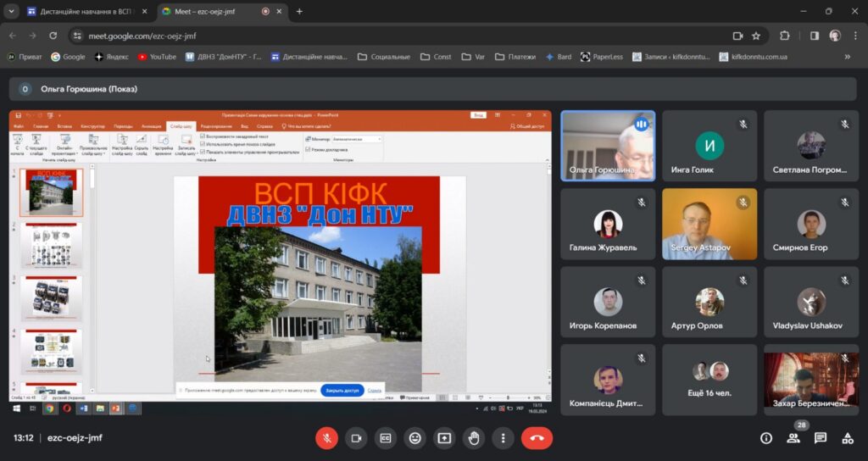Turn on camera in Meet toolbar
Image resolution: width=868 pixels, height=461 pixels.
pyautogui.click(x=356, y=438)
